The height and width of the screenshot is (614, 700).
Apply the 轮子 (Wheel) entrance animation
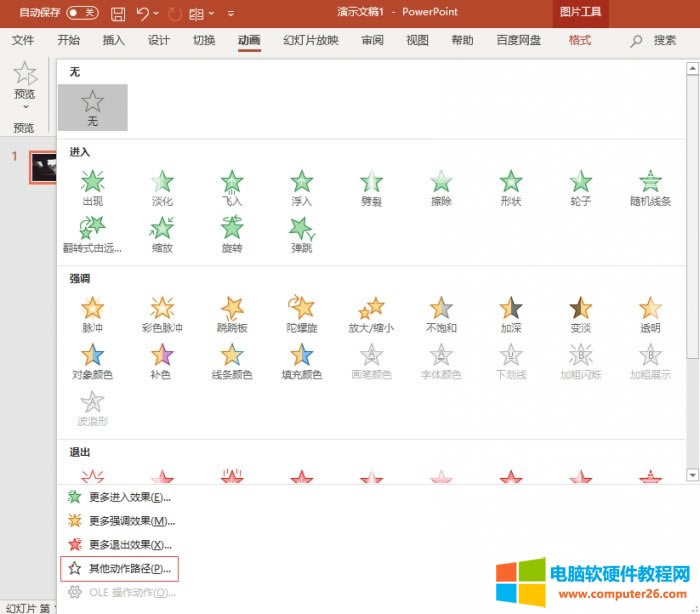581,187
